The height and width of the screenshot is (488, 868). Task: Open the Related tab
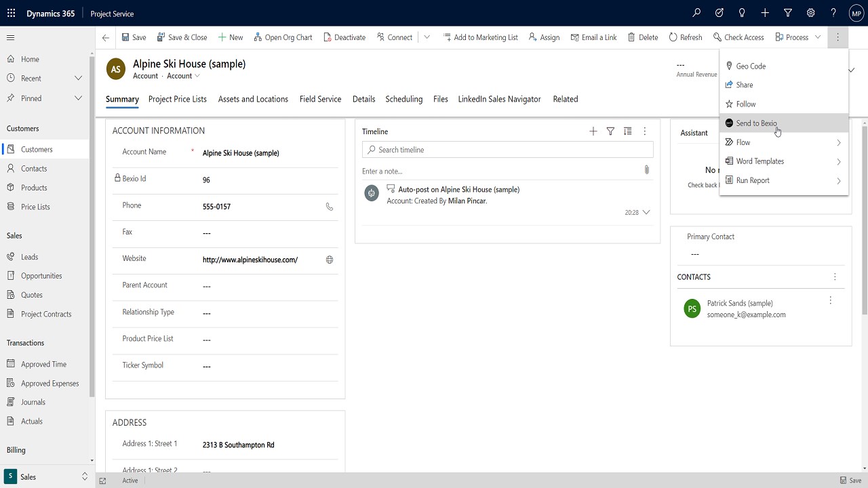[x=566, y=99]
